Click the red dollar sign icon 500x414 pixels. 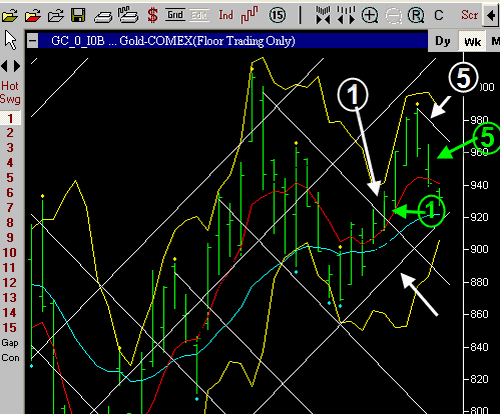[153, 15]
